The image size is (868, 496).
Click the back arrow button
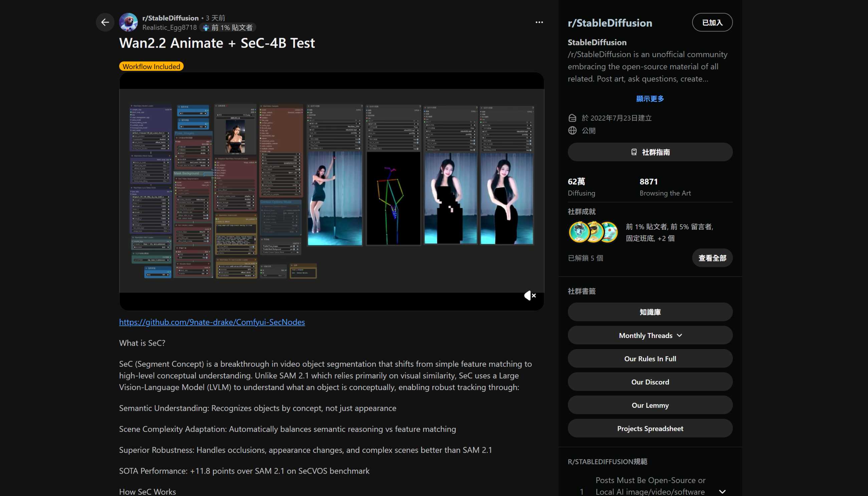(105, 22)
